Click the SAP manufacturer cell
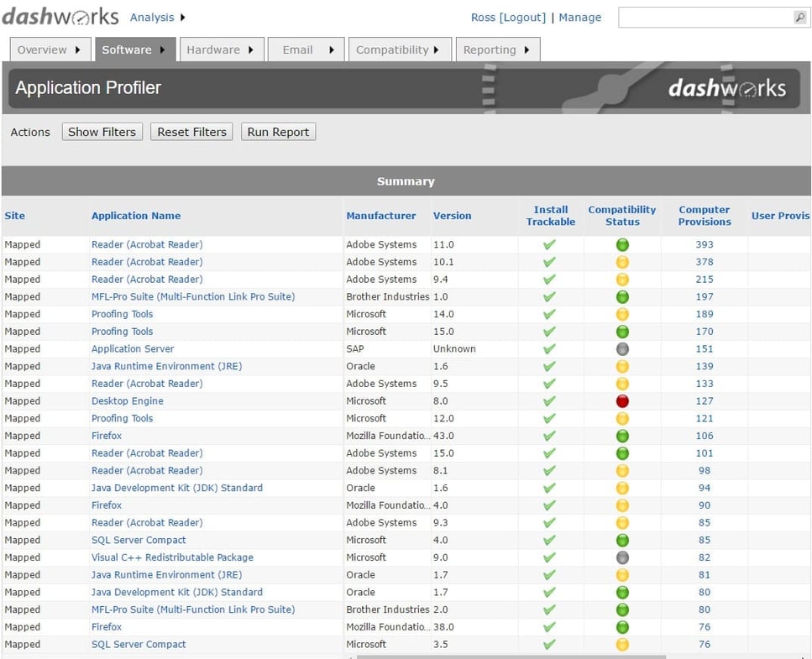 coord(354,349)
